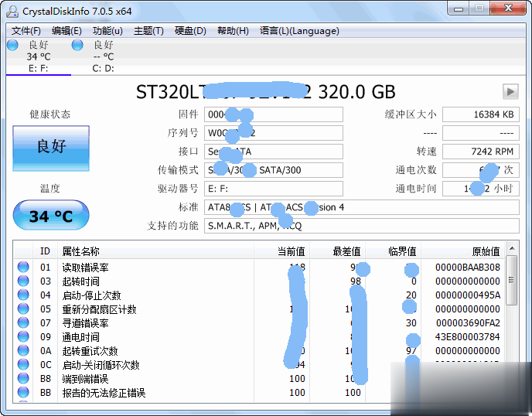Open the 语言(L)(Language) menu

click(x=299, y=31)
